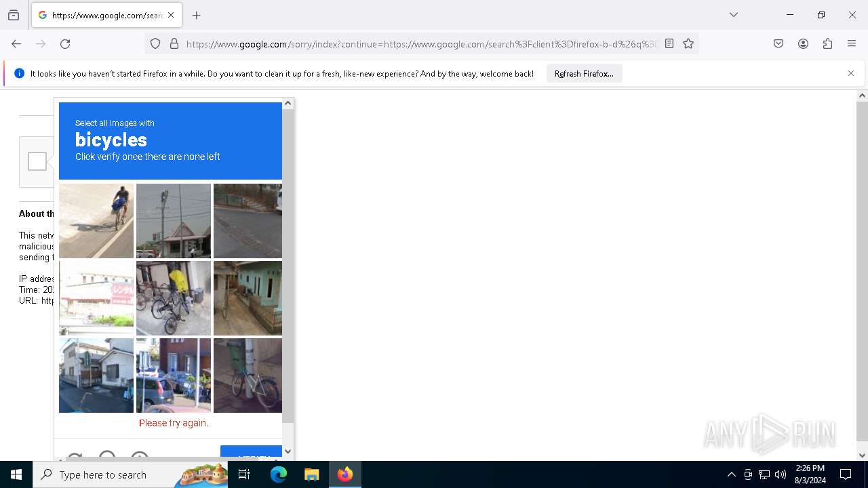Open File Explorer from the taskbar
This screenshot has width=868, height=488.
click(311, 474)
